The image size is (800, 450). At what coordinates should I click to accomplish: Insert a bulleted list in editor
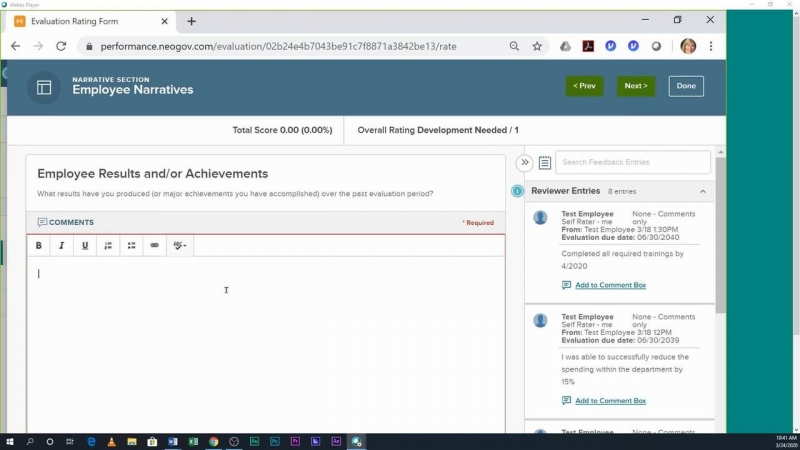pos(131,245)
